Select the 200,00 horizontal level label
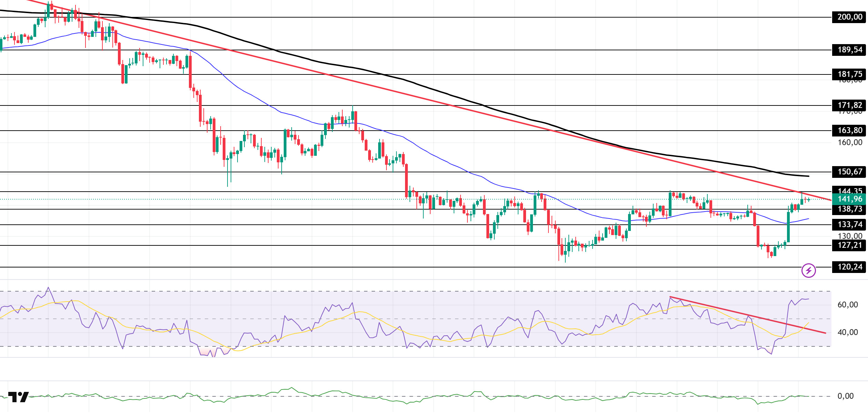 click(849, 17)
